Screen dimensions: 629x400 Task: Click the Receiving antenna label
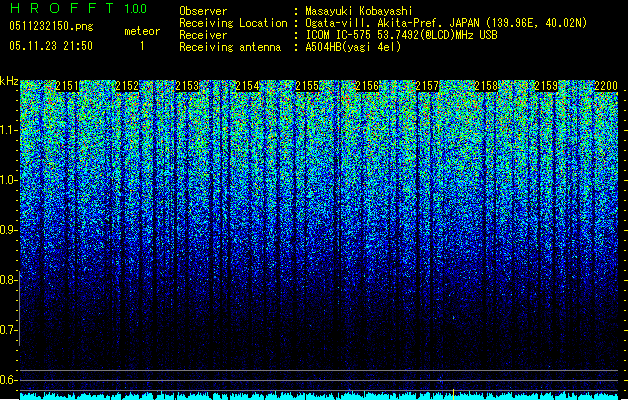pyautogui.click(x=230, y=47)
